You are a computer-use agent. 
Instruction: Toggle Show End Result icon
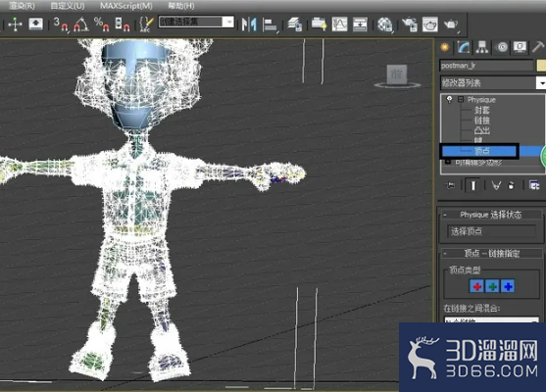coord(472,185)
